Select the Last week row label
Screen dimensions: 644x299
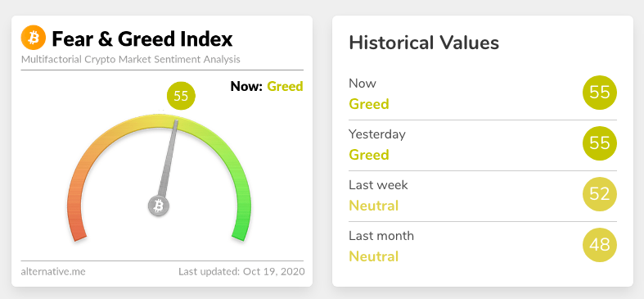pyautogui.click(x=378, y=184)
